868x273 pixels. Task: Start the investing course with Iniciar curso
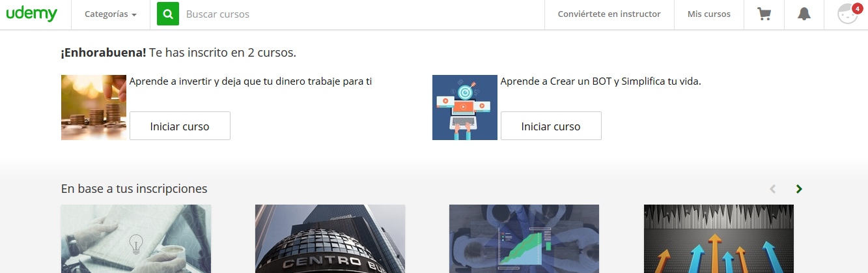(180, 126)
